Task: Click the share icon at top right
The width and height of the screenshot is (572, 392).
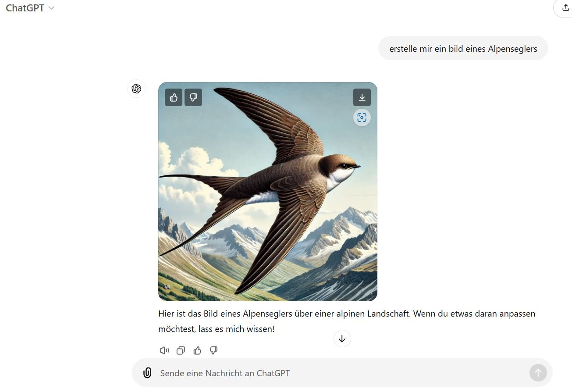Action: click(x=565, y=8)
